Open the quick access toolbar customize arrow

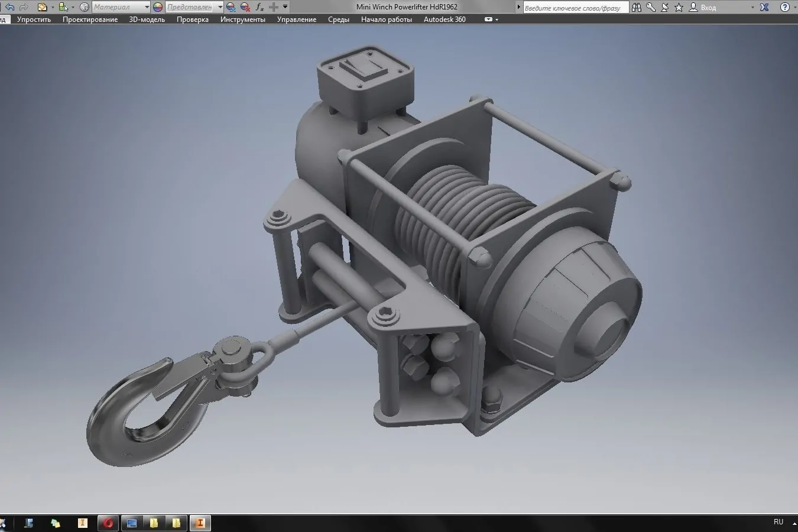pyautogui.click(x=286, y=7)
